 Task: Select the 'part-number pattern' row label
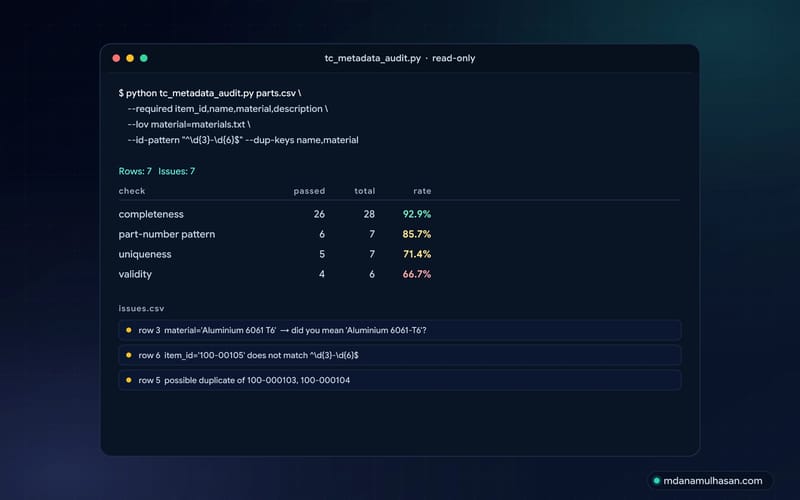point(167,234)
